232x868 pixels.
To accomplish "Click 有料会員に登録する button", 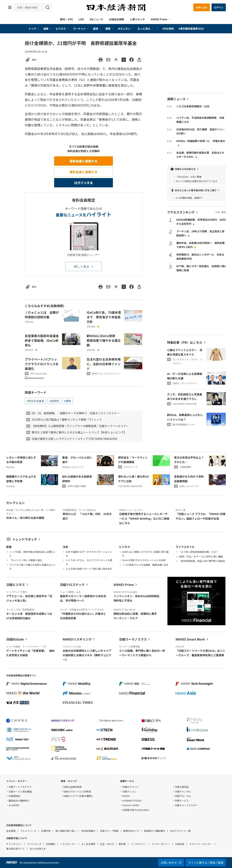I will click(x=83, y=161).
